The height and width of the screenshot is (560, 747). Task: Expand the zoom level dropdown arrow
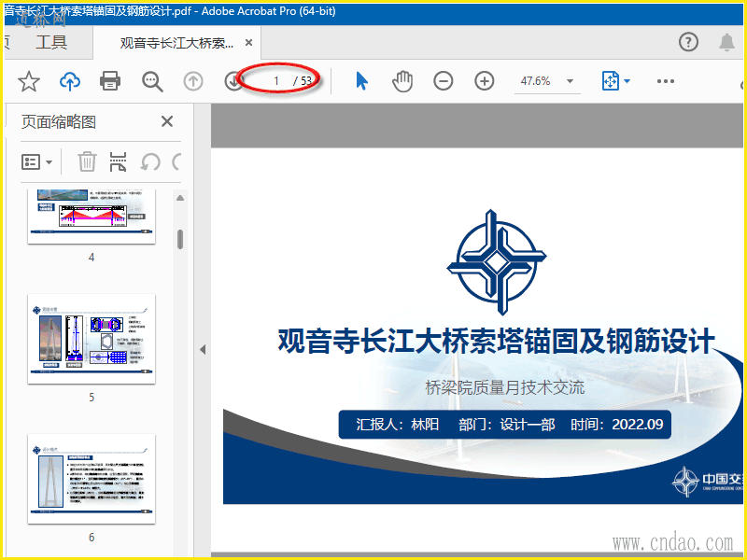click(x=570, y=81)
